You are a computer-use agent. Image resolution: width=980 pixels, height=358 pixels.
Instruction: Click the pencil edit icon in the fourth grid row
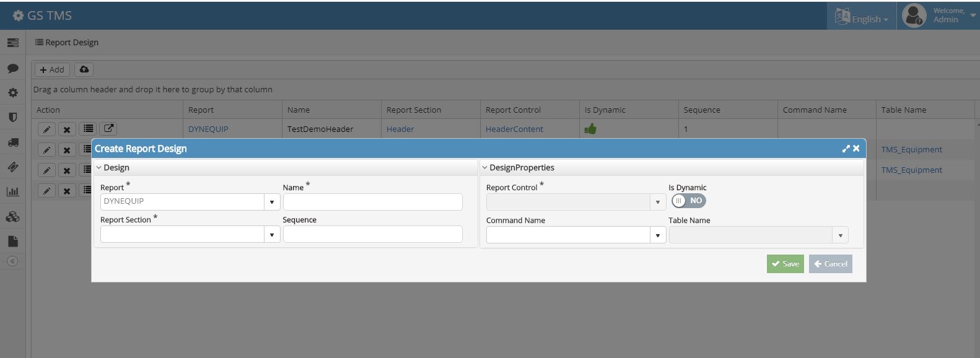pos(46,191)
